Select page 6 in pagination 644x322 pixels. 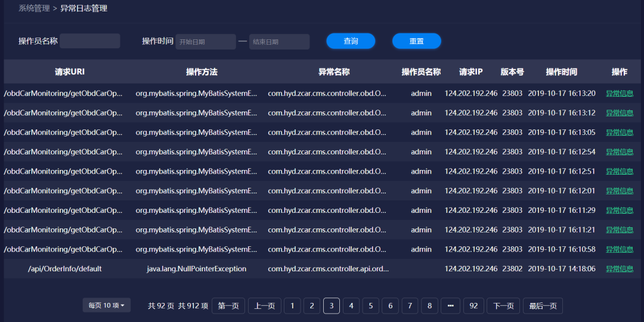click(x=390, y=306)
